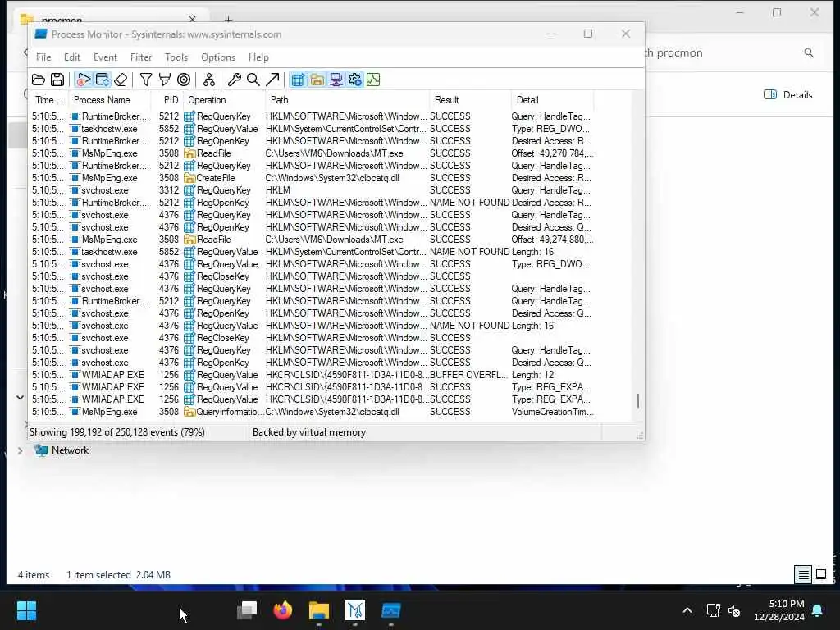Viewport: 840px width, 630px height.
Task: Open the Highlight icon in toolbar
Action: coord(164,80)
